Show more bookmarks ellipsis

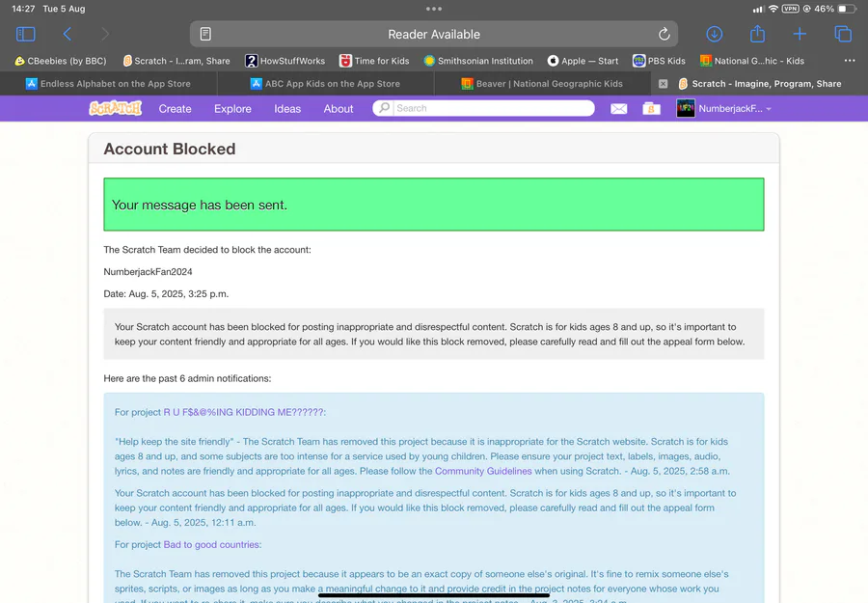pyautogui.click(x=849, y=61)
